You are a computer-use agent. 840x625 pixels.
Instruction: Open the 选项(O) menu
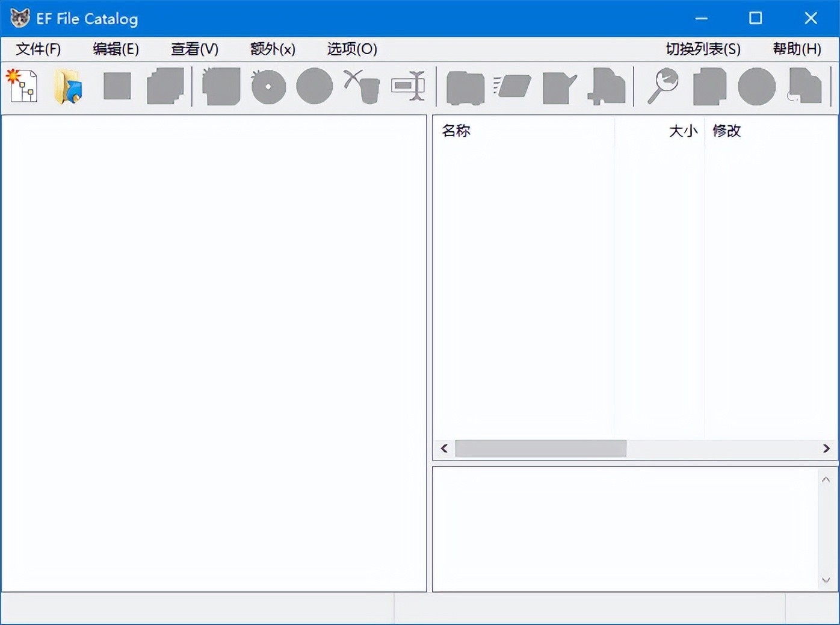click(x=351, y=49)
